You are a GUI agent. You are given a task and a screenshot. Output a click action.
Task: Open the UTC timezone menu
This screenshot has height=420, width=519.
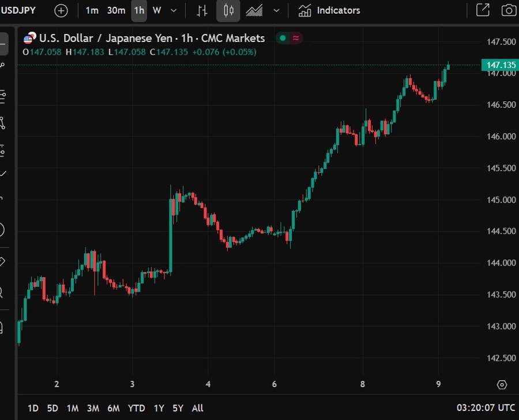486,408
